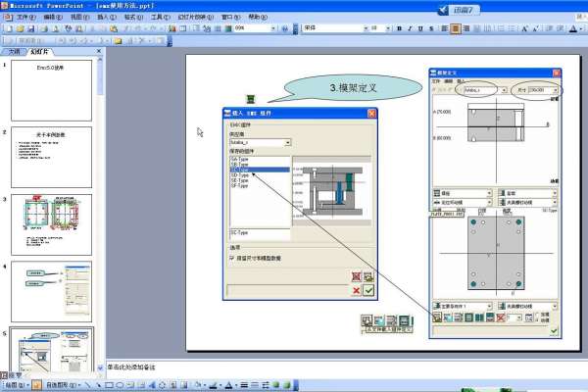Click the green mold icon above the dialog image

coord(251,99)
